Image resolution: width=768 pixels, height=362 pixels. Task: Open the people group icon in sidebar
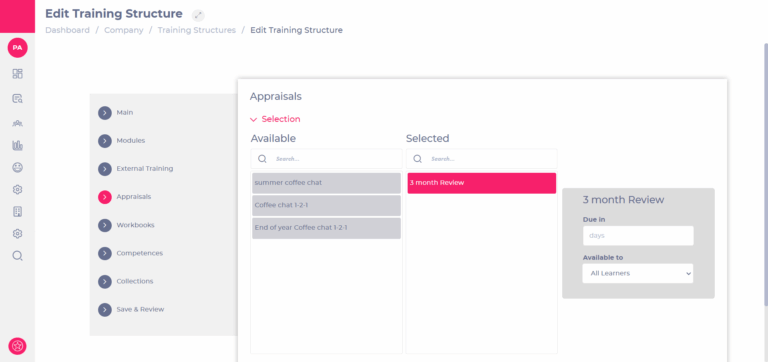click(x=17, y=123)
